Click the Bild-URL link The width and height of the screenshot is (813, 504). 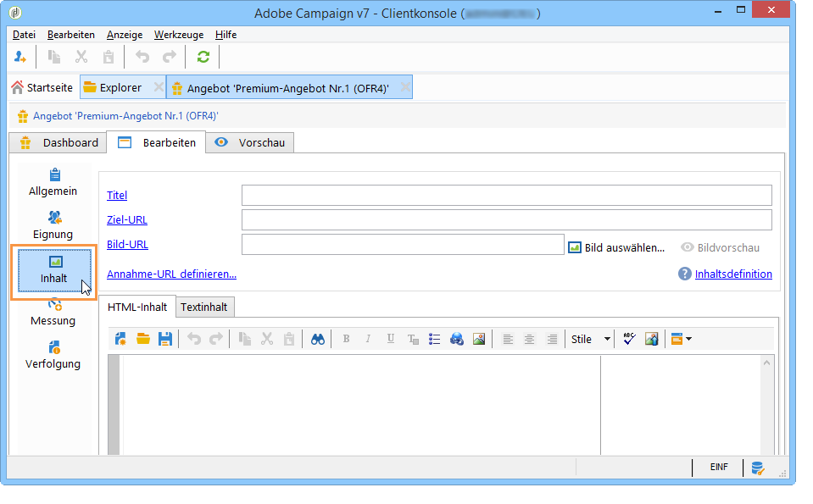click(x=127, y=244)
